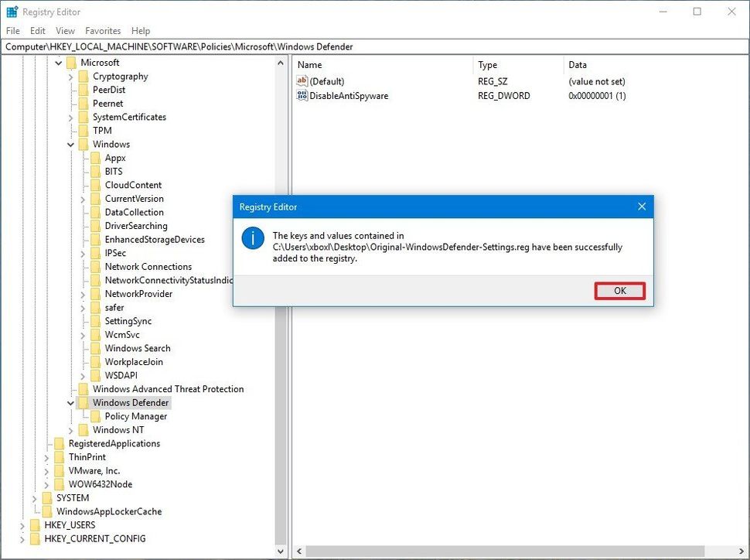Viewport: 750px width, 560px height.
Task: Click the Registry Editor icon in the title bar
Action: (11, 12)
